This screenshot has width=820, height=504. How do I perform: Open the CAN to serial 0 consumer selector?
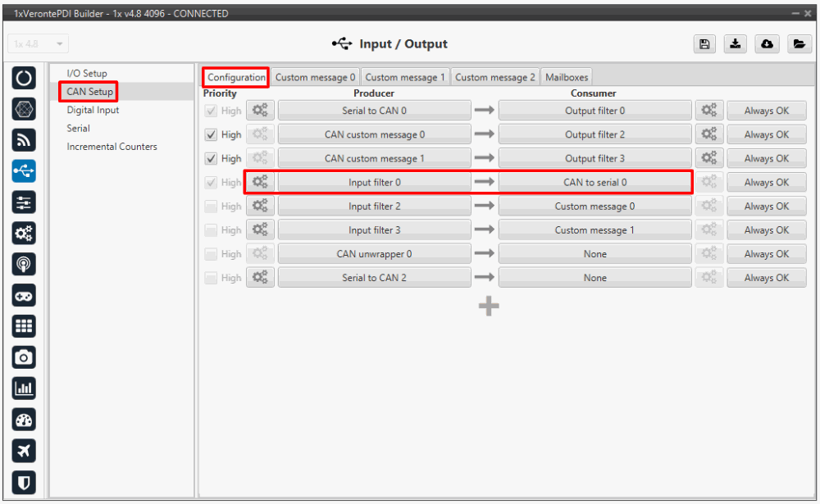pyautogui.click(x=594, y=182)
